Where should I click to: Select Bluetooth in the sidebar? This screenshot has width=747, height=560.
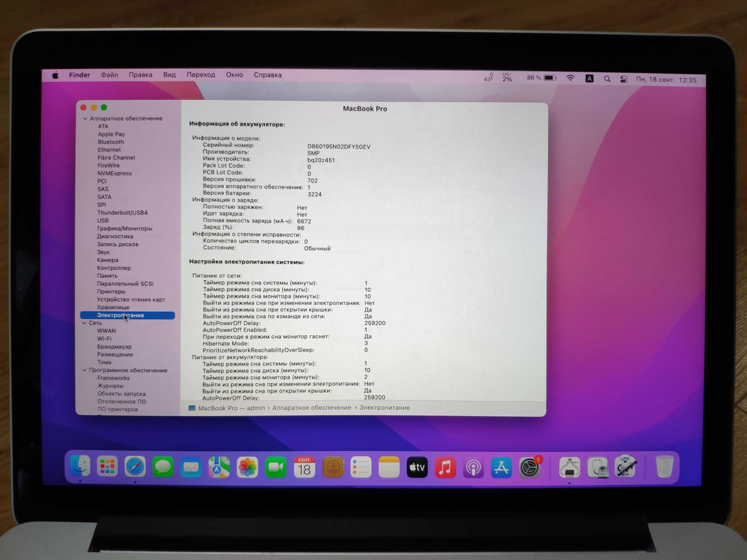[111, 142]
